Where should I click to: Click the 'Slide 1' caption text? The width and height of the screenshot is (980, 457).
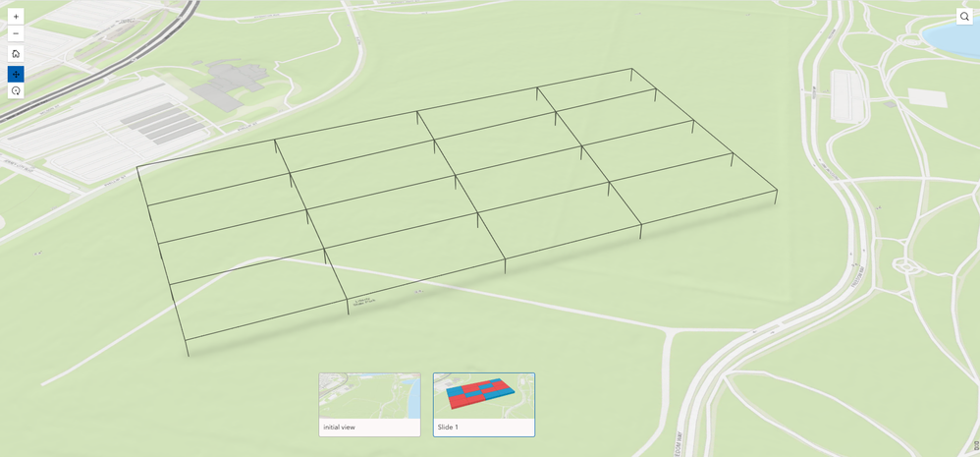coord(448,428)
